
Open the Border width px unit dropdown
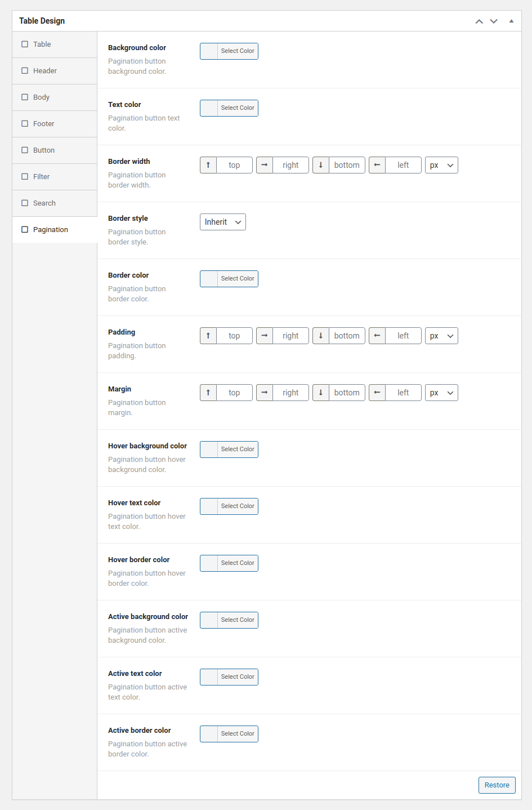point(441,165)
